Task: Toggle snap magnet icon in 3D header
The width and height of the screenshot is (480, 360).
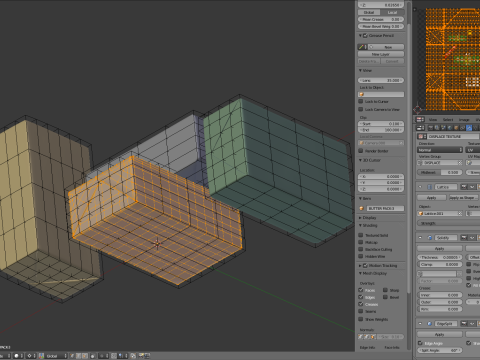Action: click(x=114, y=356)
